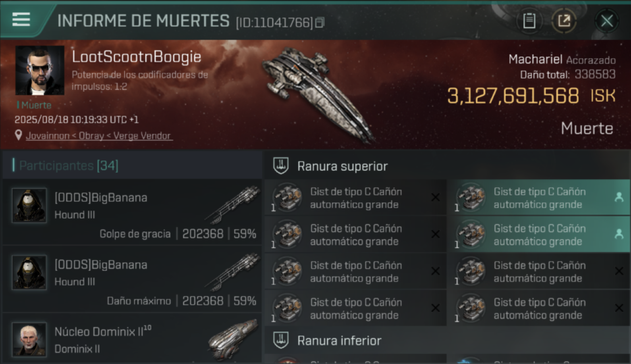The image size is (631, 364).
Task: Click LootScootnBoogie pilot name
Action: (x=136, y=57)
